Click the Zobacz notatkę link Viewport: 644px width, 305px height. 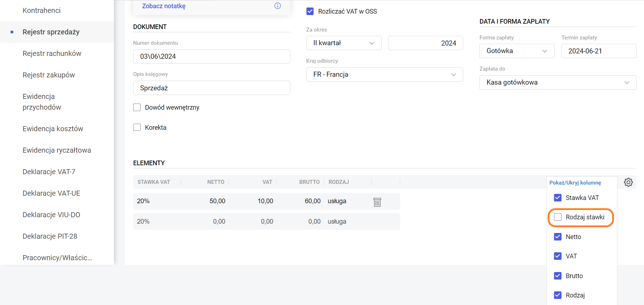[x=164, y=6]
